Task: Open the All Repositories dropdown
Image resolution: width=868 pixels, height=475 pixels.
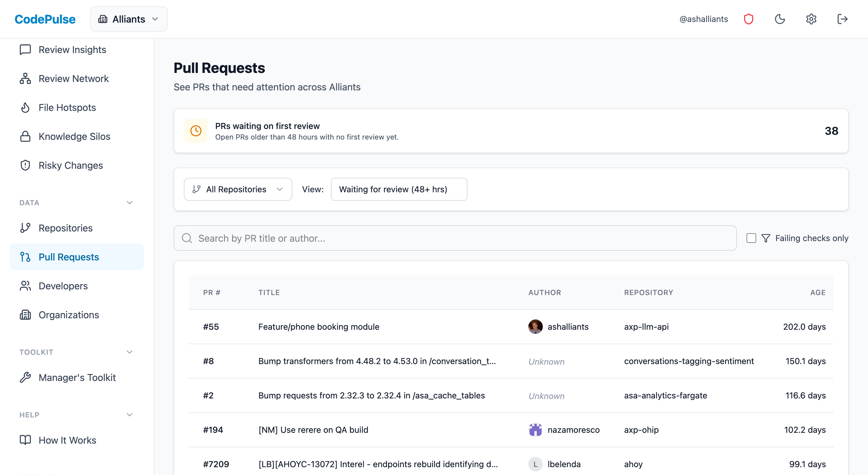Action: pos(238,189)
